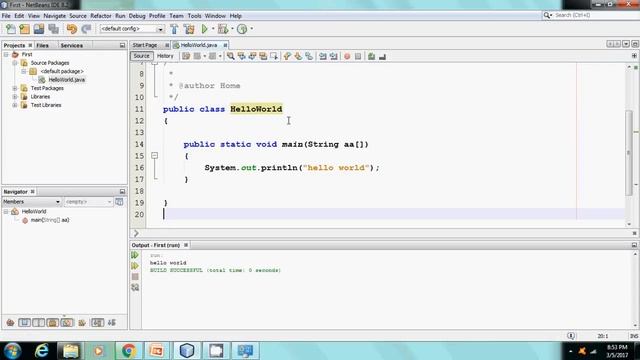Run the project with green play icon
640x360 pixels.
coord(204,29)
